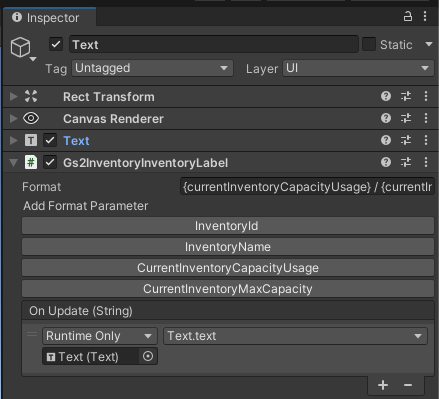Click the Text component T icon
The height and width of the screenshot is (399, 439).
[x=31, y=140]
